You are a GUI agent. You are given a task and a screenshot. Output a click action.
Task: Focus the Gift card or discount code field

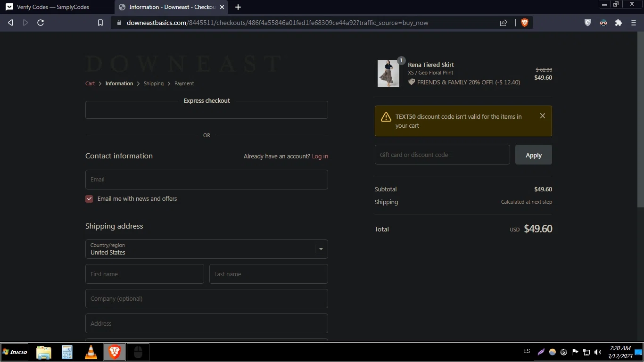click(x=442, y=155)
